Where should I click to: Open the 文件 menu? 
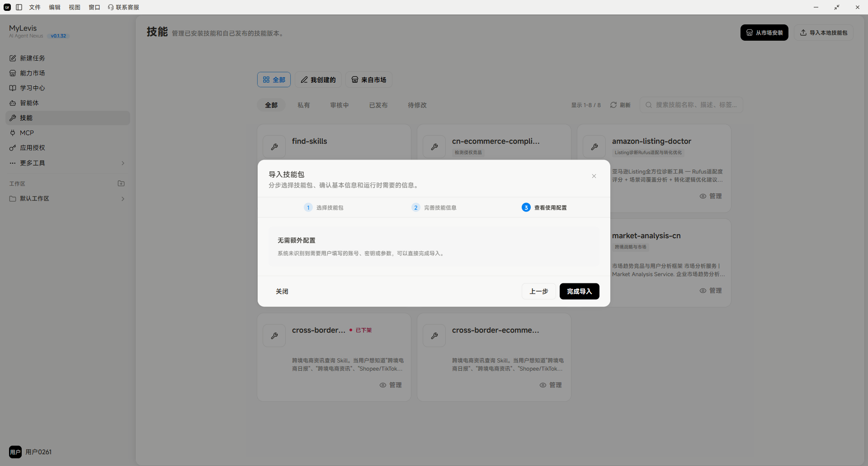[35, 7]
